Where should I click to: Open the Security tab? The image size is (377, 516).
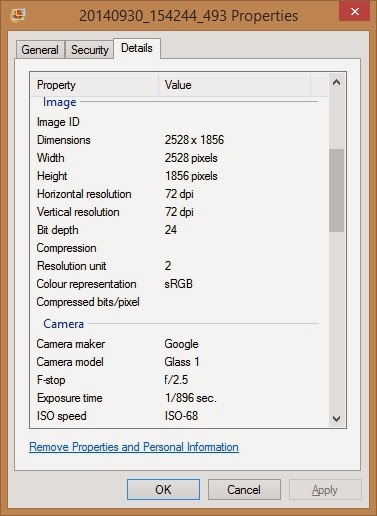click(89, 50)
